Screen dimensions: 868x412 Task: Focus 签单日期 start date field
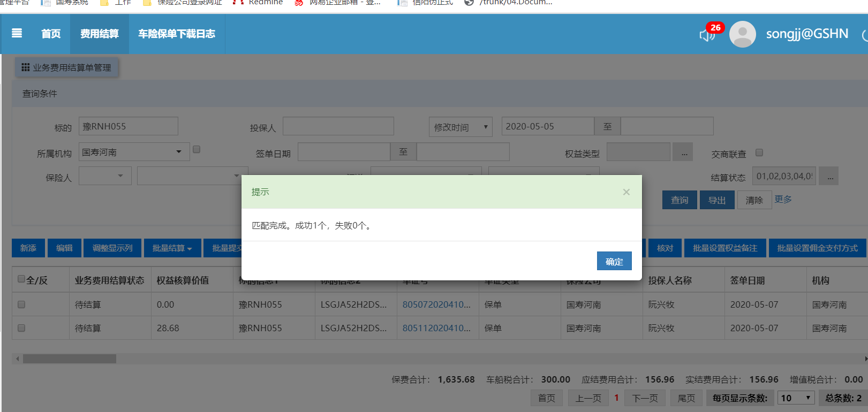pyautogui.click(x=344, y=152)
